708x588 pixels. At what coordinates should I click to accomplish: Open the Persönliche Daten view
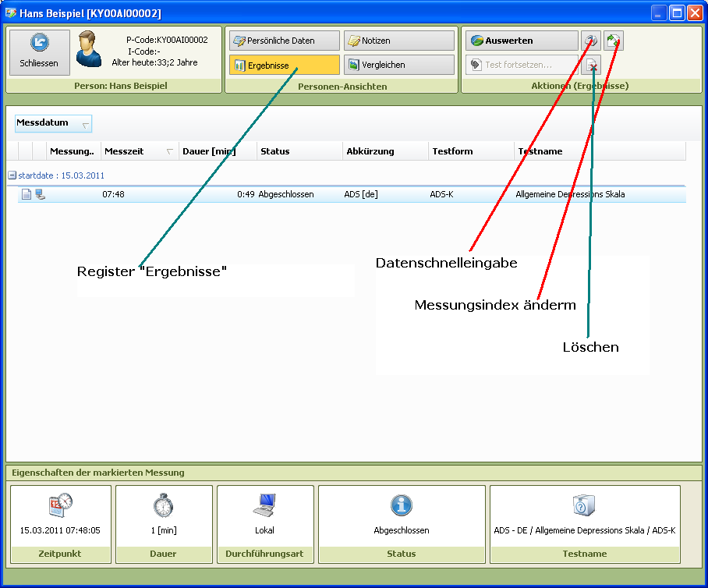tap(285, 41)
